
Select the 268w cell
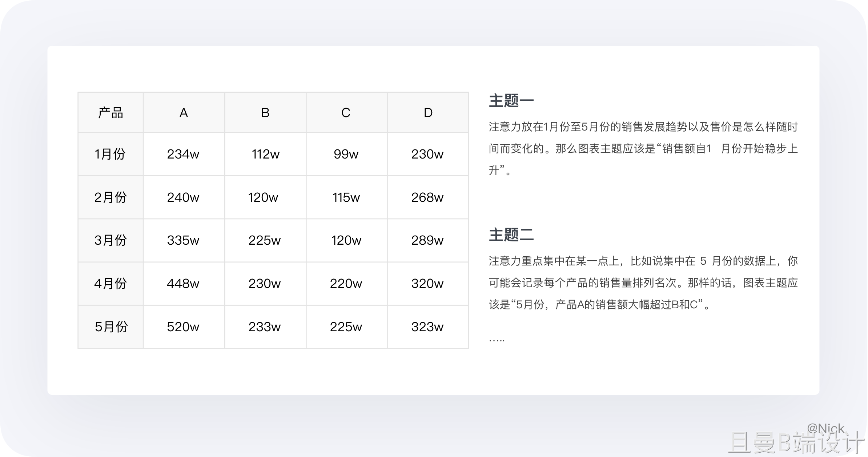pyautogui.click(x=428, y=197)
